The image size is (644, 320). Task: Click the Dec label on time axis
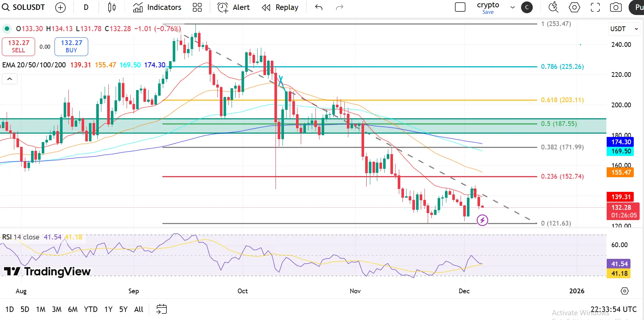pos(464,291)
